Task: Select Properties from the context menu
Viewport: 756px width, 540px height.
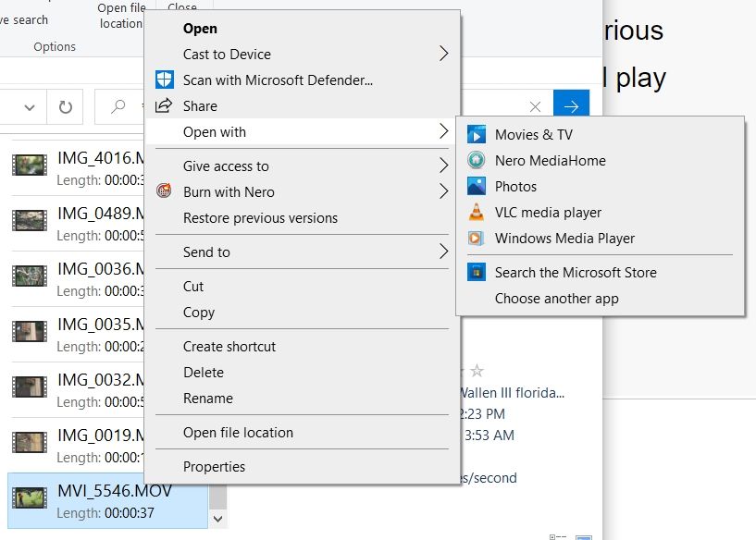Action: tap(214, 467)
